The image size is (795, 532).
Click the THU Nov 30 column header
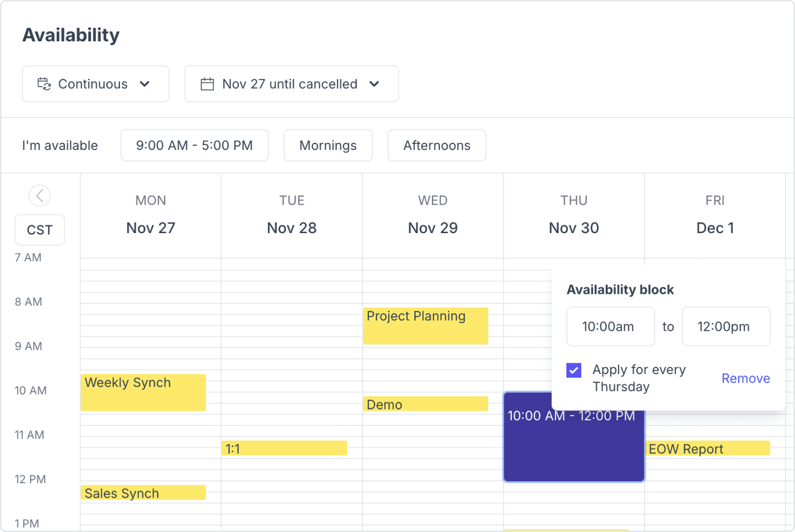pos(574,215)
